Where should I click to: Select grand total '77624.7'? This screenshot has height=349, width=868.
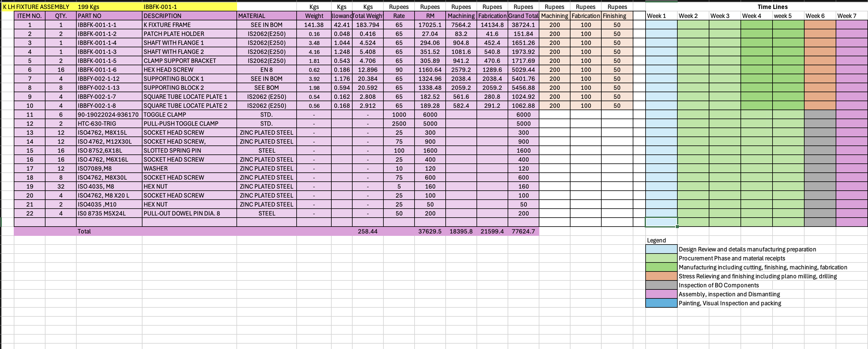(523, 231)
